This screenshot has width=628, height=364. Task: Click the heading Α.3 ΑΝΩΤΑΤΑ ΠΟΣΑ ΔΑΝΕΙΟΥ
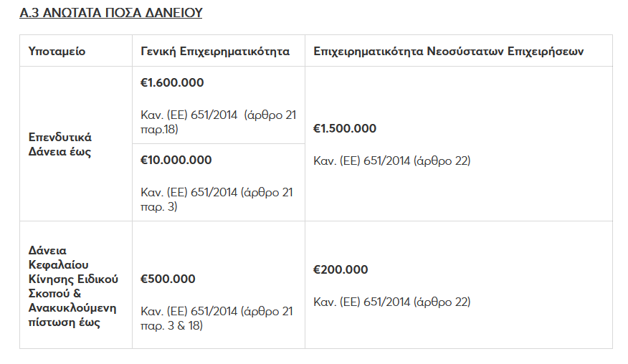click(x=111, y=13)
